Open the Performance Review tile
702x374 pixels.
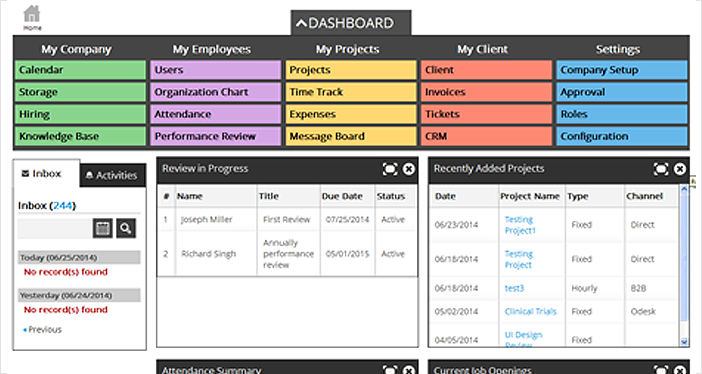coord(215,136)
